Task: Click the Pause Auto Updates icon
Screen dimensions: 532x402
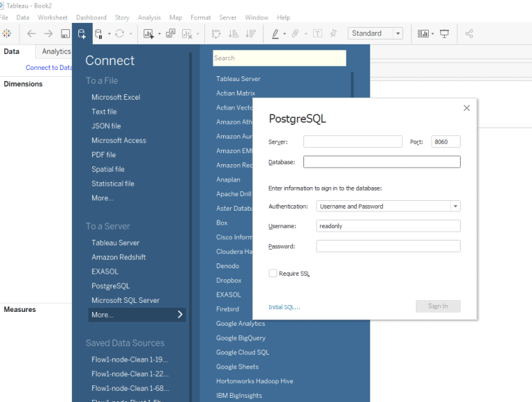Action: coord(98,33)
